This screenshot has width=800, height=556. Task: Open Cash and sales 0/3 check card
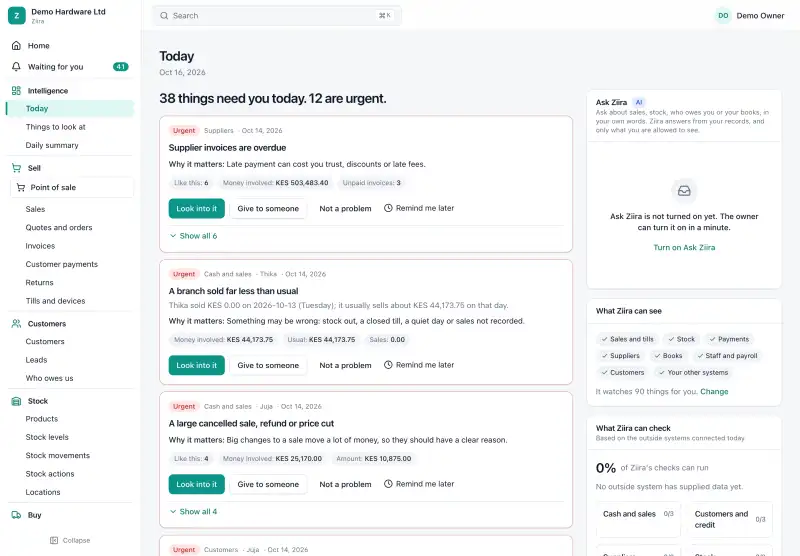pos(638,519)
